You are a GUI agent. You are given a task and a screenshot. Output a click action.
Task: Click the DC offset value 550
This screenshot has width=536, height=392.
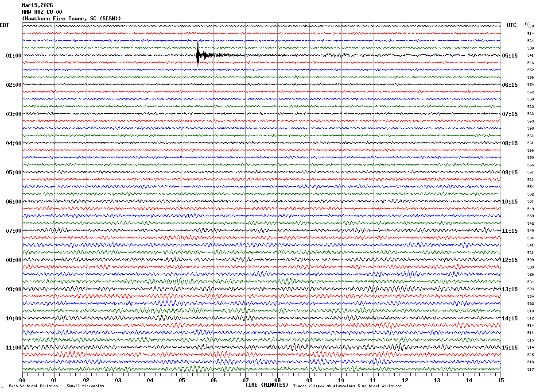[x=530, y=202]
